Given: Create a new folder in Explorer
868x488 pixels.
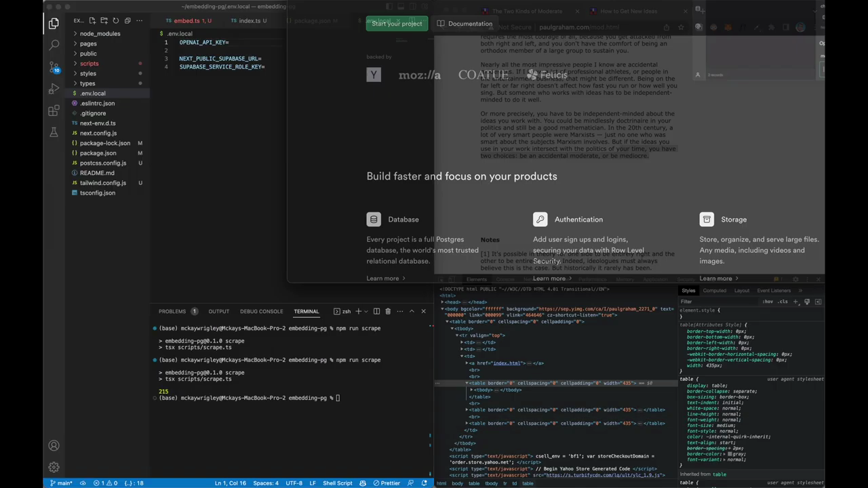Looking at the screenshot, I should 104,20.
